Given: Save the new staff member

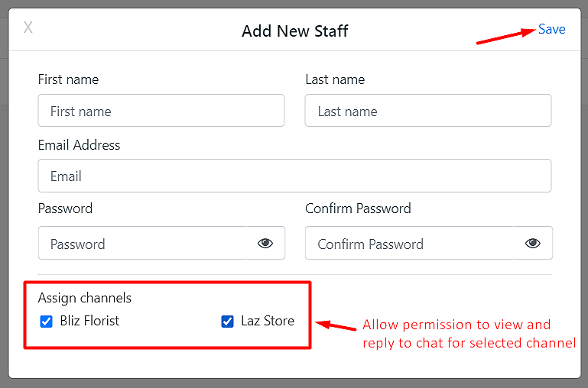Looking at the screenshot, I should tap(551, 29).
